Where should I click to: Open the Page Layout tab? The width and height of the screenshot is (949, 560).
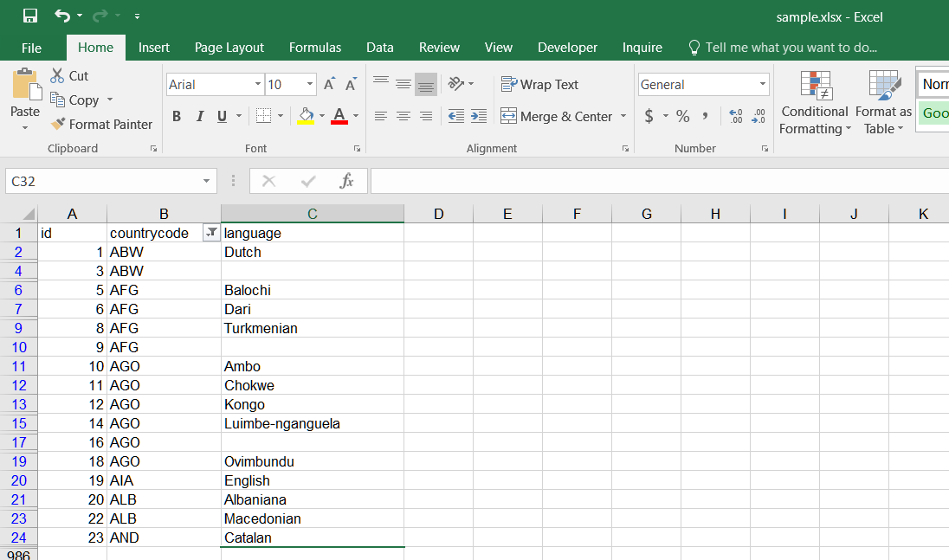229,48
